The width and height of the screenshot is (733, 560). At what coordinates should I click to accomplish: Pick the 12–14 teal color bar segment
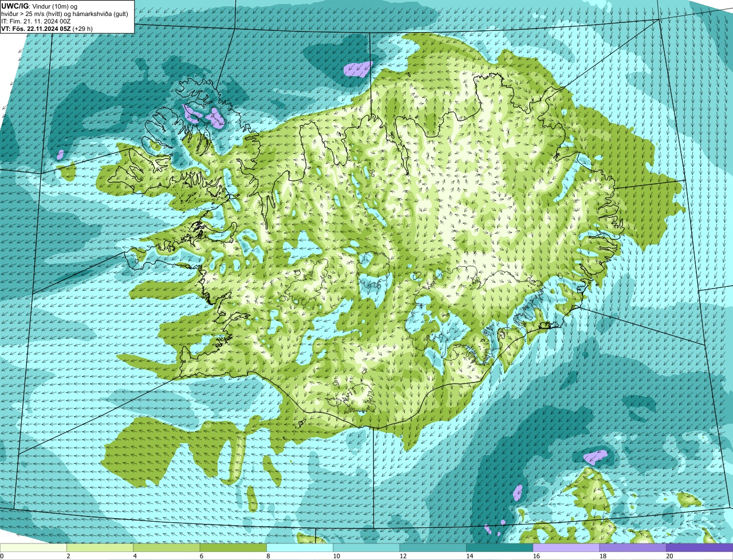(433, 547)
